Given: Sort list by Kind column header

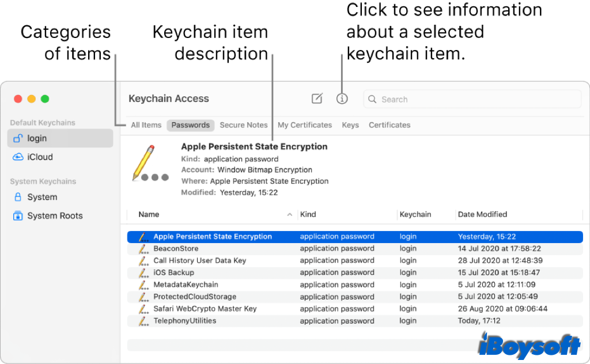Looking at the screenshot, I should coord(308,214).
